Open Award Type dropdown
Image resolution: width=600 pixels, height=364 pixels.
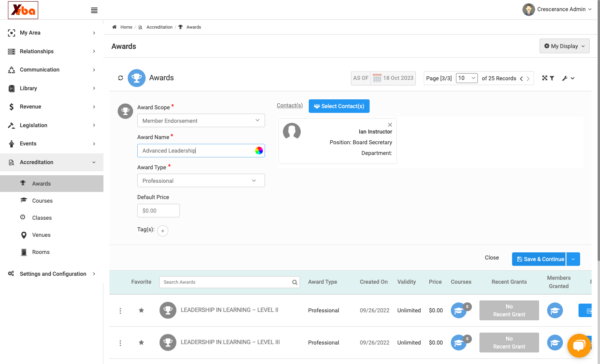coord(201,181)
